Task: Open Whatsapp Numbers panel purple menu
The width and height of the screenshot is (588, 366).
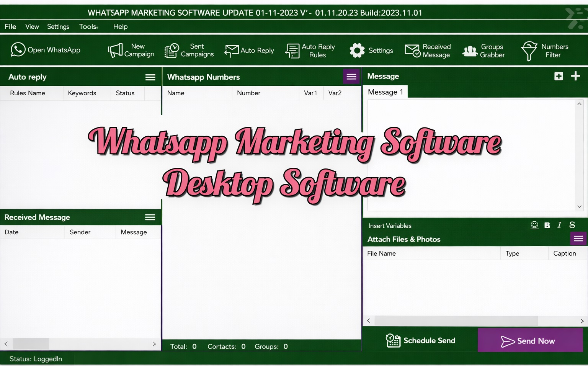Action: point(351,77)
